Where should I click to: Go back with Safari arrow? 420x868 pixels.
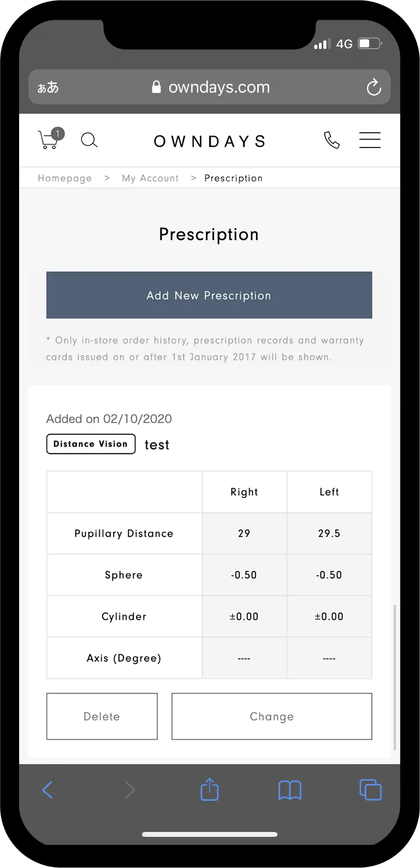[x=48, y=790]
